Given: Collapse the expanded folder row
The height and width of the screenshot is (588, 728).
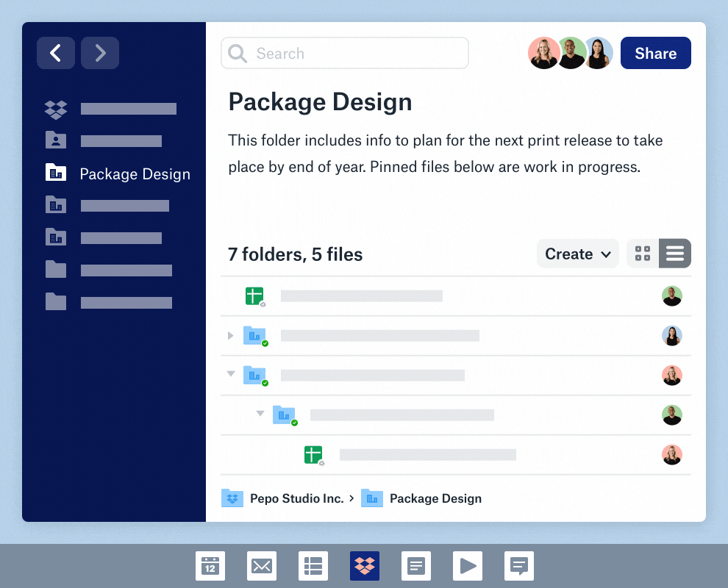Looking at the screenshot, I should (230, 374).
